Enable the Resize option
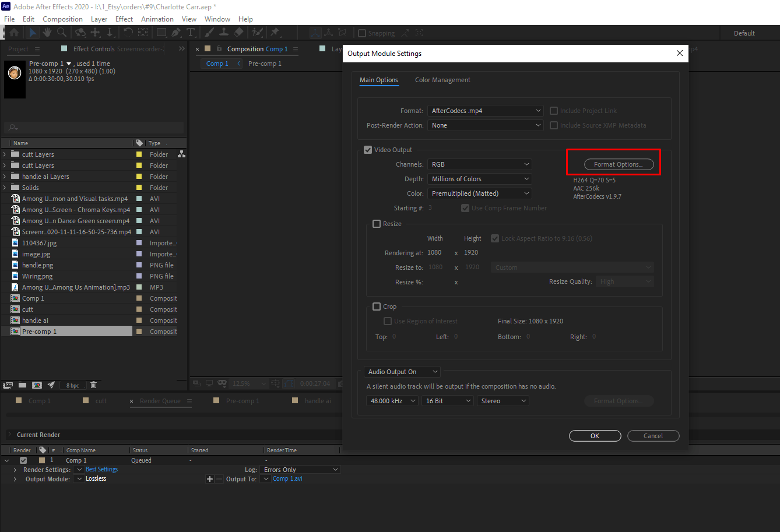Screen dimensions: 780x532 [x=376, y=223]
